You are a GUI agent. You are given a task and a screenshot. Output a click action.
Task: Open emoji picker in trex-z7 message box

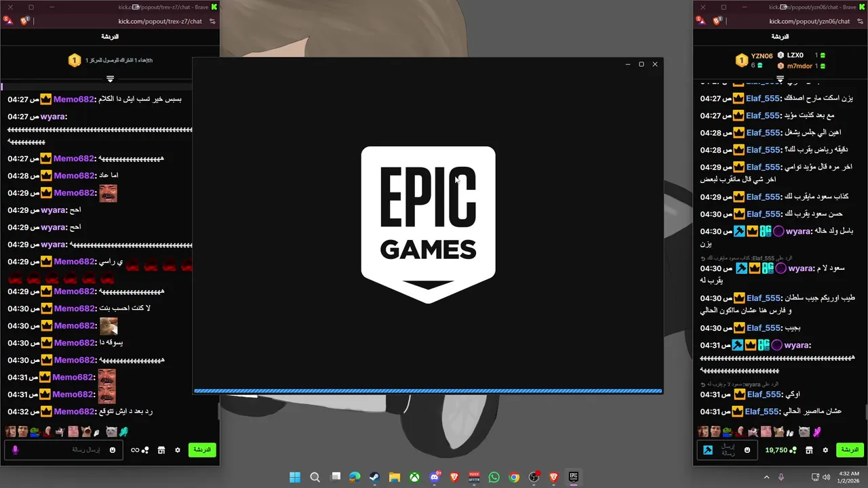(113, 450)
